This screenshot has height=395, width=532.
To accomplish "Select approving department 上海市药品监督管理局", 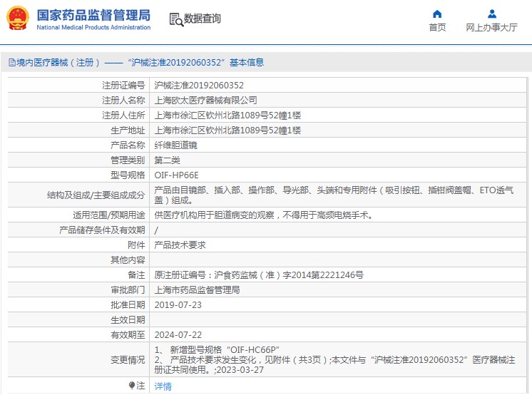I will [x=197, y=289].
